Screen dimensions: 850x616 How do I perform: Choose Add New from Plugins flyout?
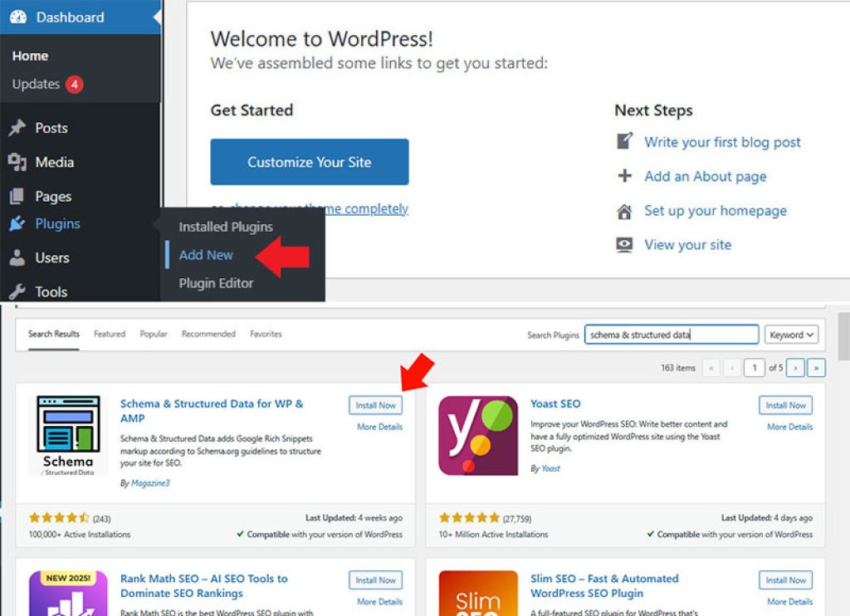[206, 255]
